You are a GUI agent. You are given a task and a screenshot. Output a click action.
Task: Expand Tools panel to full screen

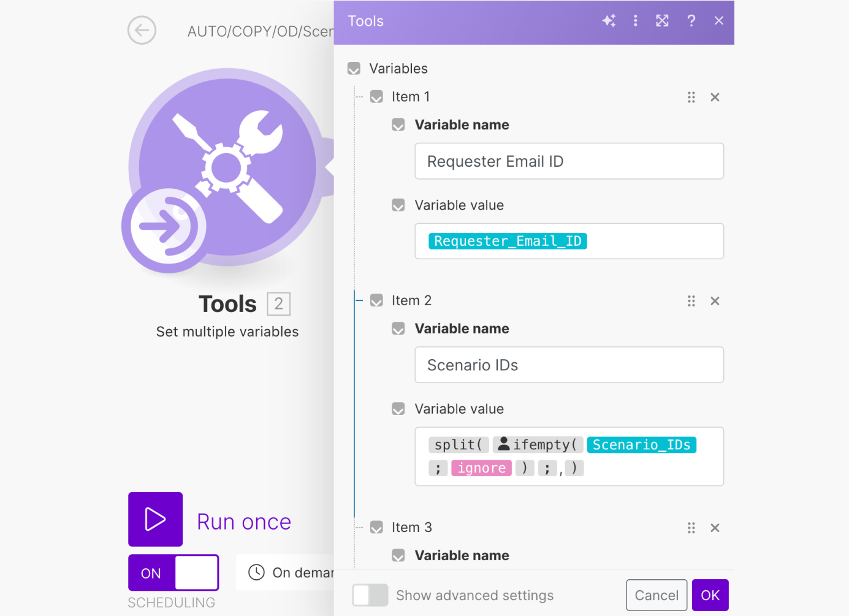(662, 21)
